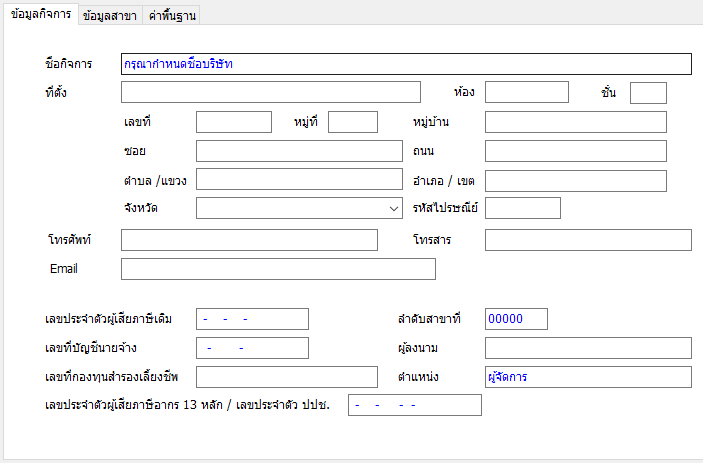The image size is (703, 463).
Task: Focus the ลำดับสาขาที่ field showing 00000
Action: (x=516, y=319)
